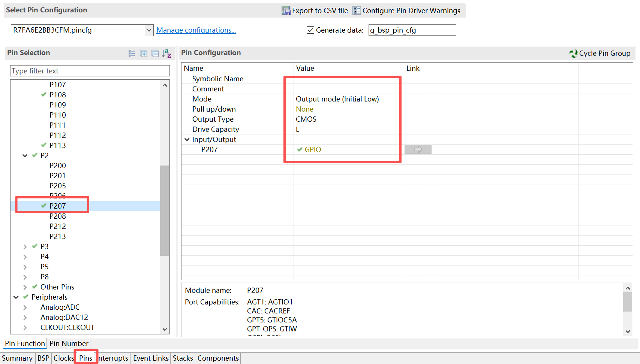Collapse the P2 port group
The image size is (640, 364).
pos(25,155)
